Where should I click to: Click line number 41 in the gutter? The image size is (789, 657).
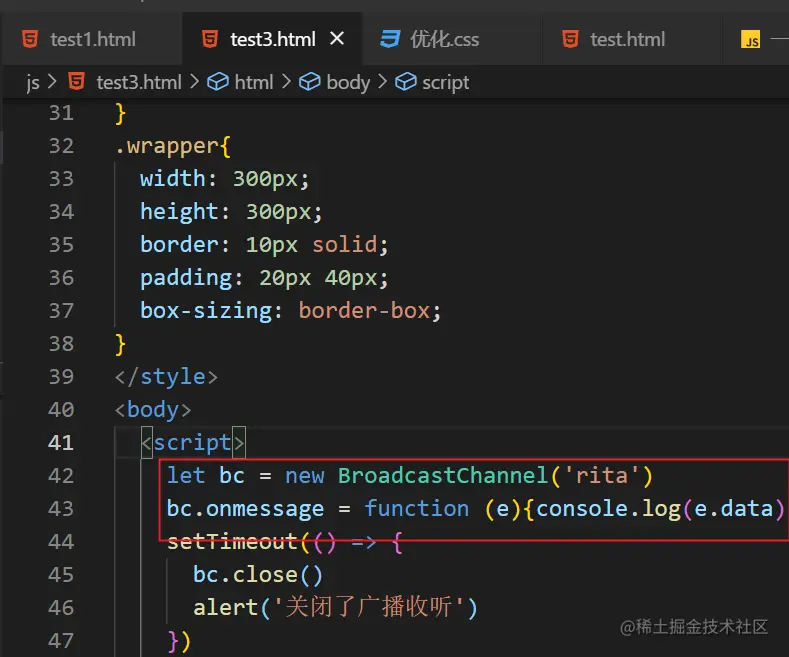click(61, 442)
